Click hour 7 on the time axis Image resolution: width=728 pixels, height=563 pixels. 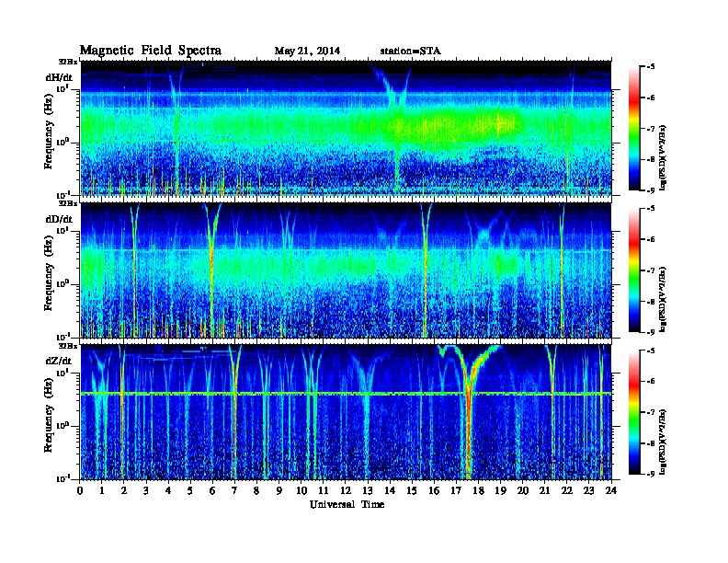click(235, 490)
